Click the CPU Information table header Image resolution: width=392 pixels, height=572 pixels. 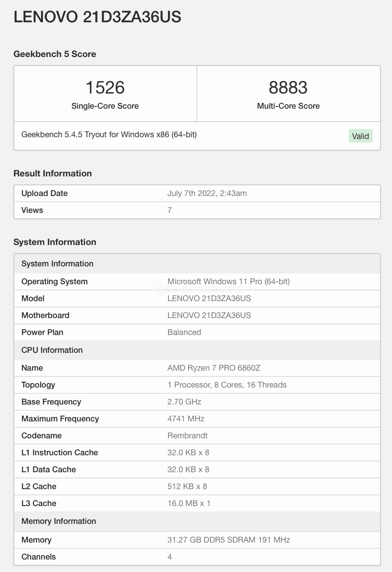coord(52,350)
